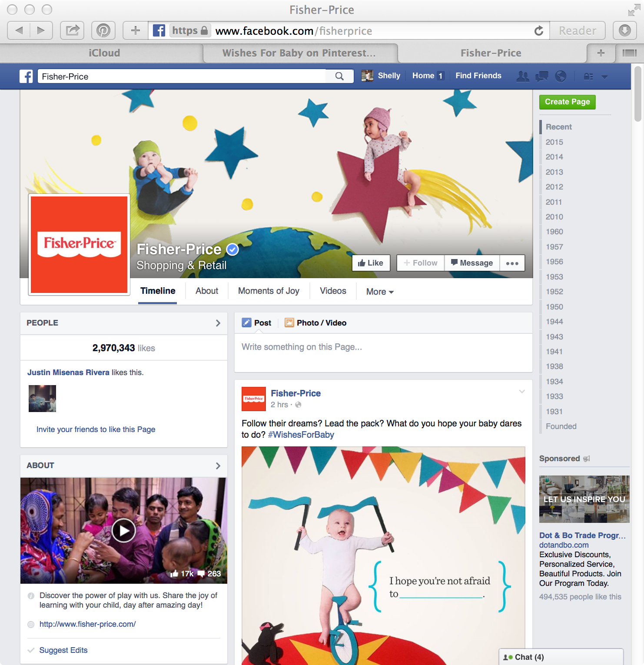Viewport: 644px width, 665px height.
Task: Click the Suggest Edits link
Action: pyautogui.click(x=63, y=650)
